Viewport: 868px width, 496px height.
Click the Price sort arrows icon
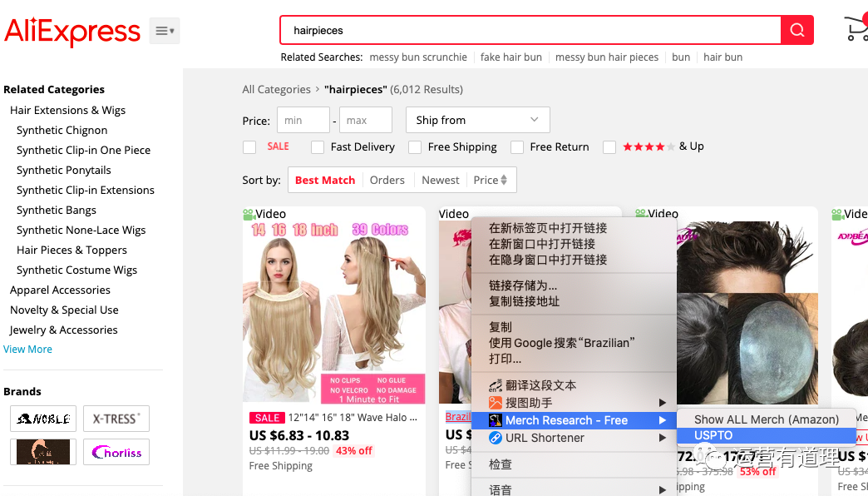point(503,181)
